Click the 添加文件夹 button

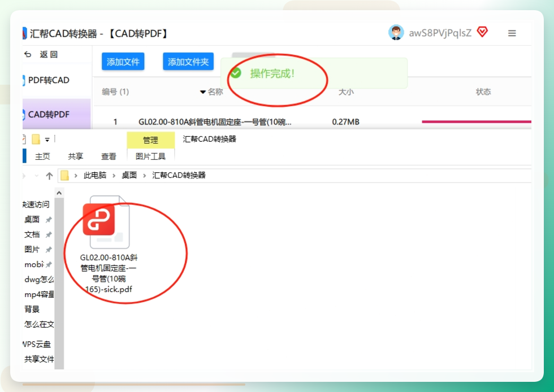(188, 62)
